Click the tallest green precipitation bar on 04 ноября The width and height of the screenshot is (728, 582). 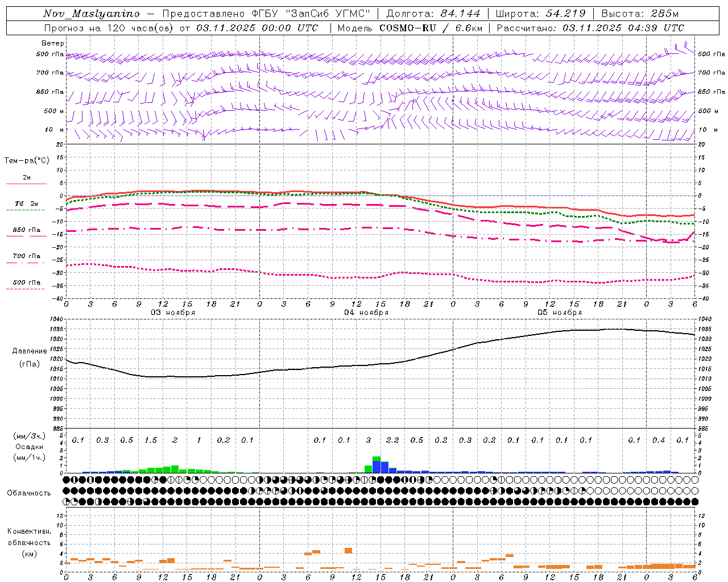[x=377, y=459]
